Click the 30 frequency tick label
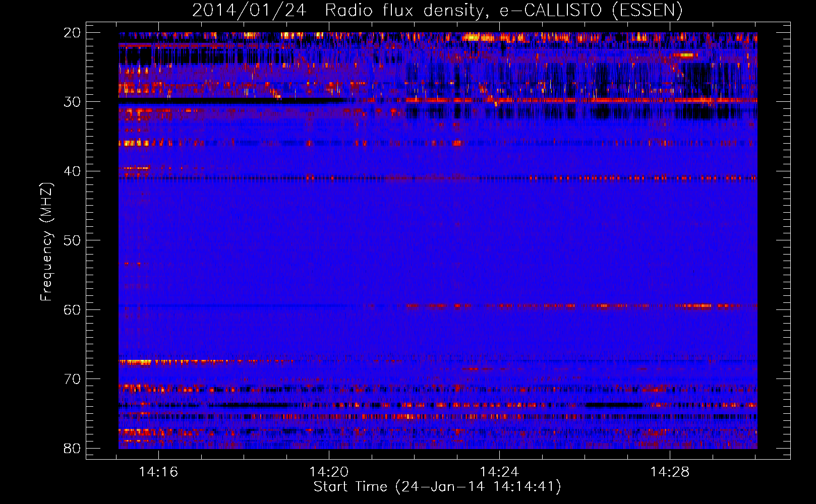Image resolution: width=816 pixels, height=504 pixels. tap(72, 102)
